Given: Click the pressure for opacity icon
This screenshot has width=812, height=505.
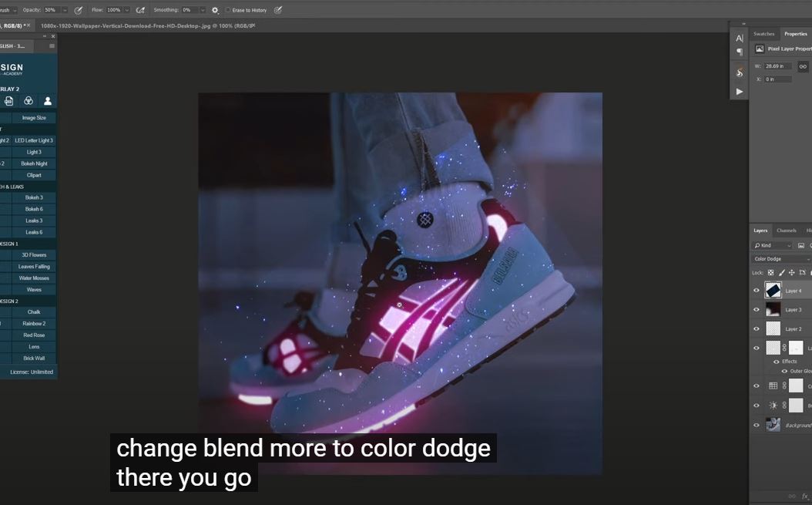Looking at the screenshot, I should (77, 10).
